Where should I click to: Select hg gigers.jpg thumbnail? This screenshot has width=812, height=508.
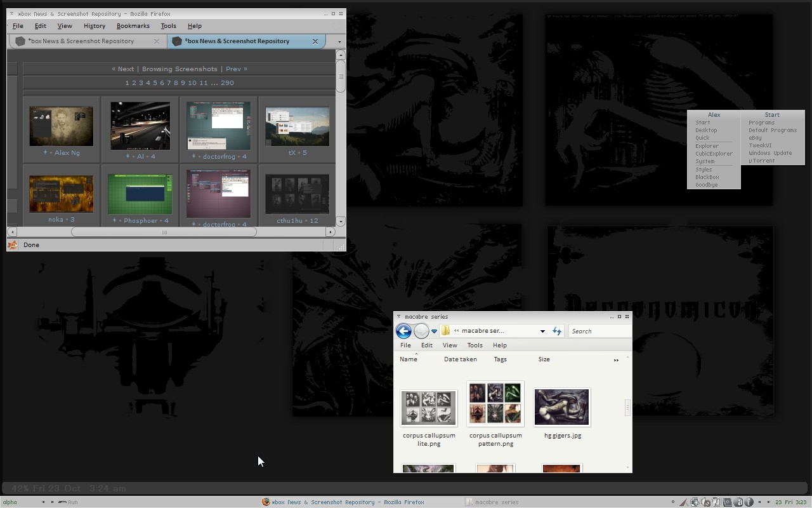pos(562,408)
